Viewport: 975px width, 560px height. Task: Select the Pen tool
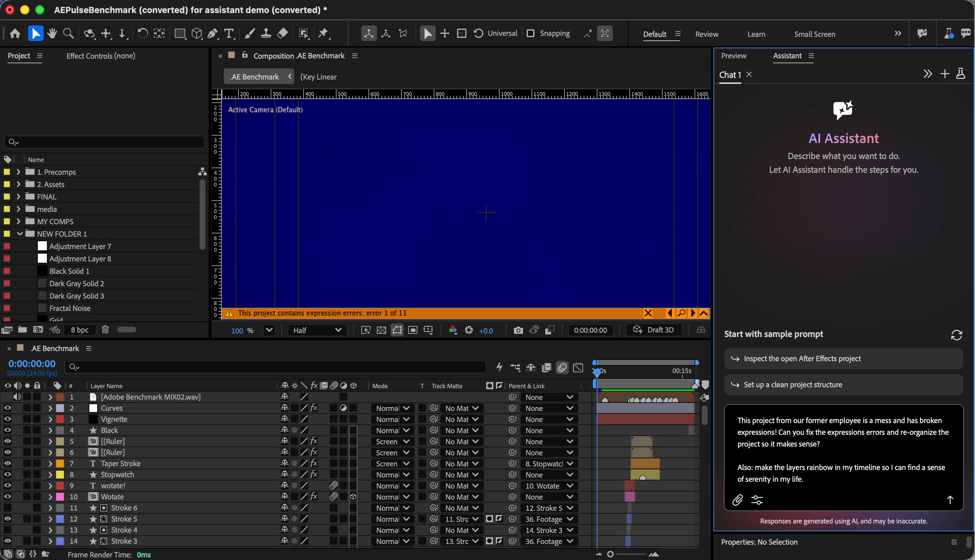212,34
